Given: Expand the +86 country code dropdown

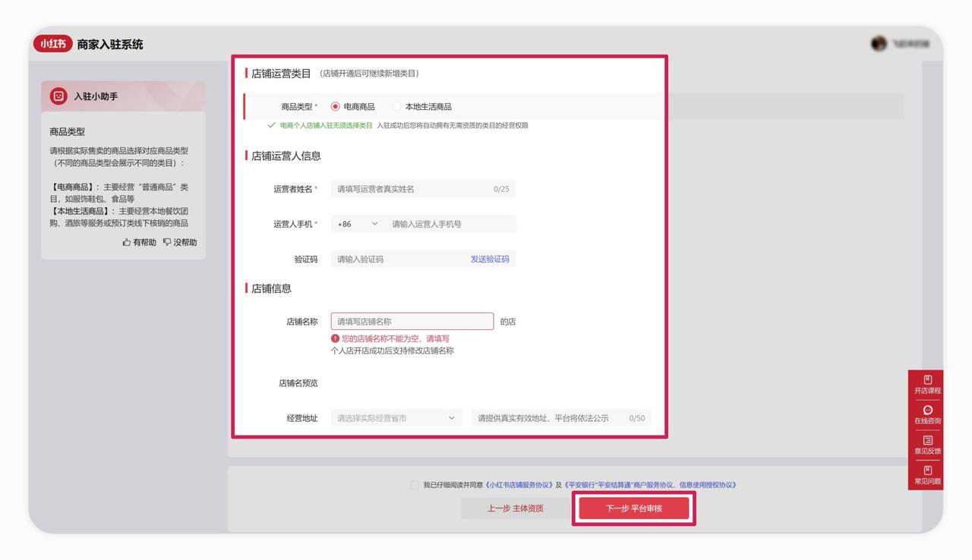Looking at the screenshot, I should (358, 224).
